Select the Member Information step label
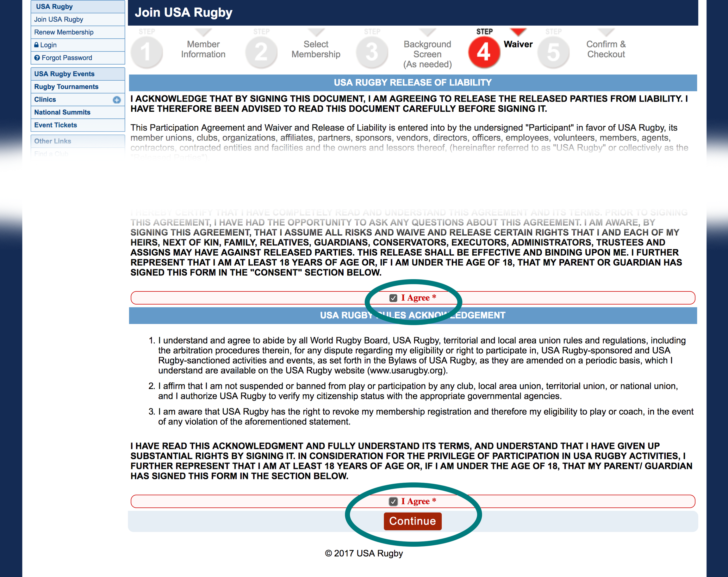The height and width of the screenshot is (577, 728). 203,49
